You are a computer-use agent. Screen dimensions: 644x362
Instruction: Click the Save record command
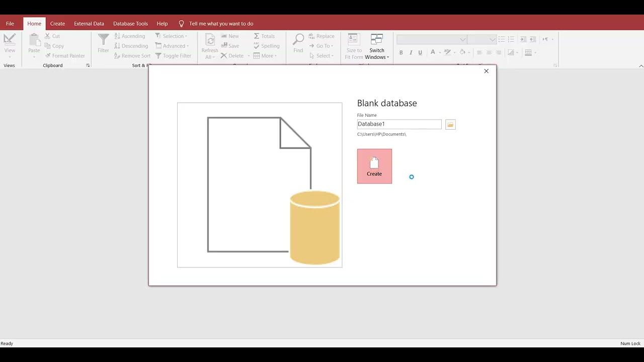pyautogui.click(x=230, y=46)
